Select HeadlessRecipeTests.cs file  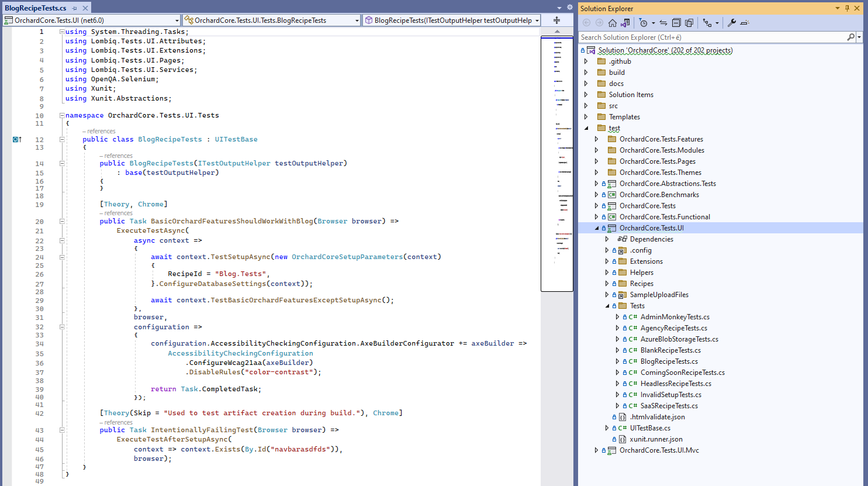point(676,384)
